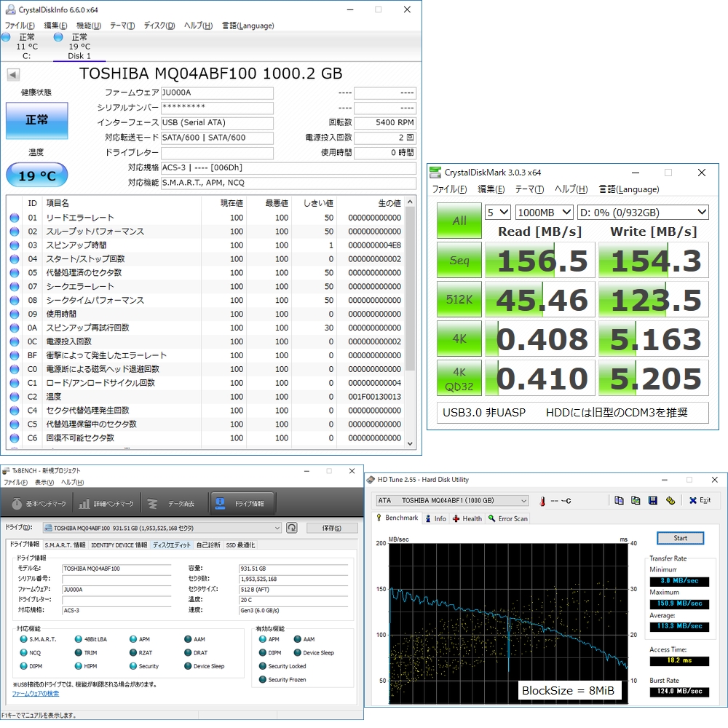Open TxBENCH 基本ベンチマーク stopwatch toolbar item
The width and height of the screenshot is (728, 728).
(39, 503)
